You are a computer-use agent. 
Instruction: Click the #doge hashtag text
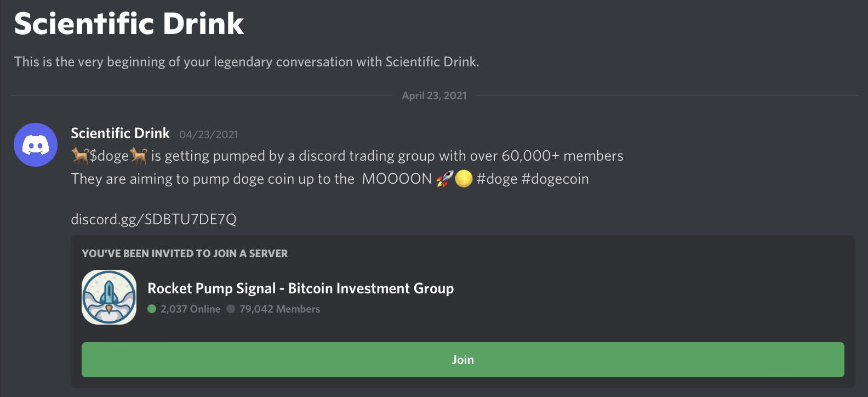(496, 179)
